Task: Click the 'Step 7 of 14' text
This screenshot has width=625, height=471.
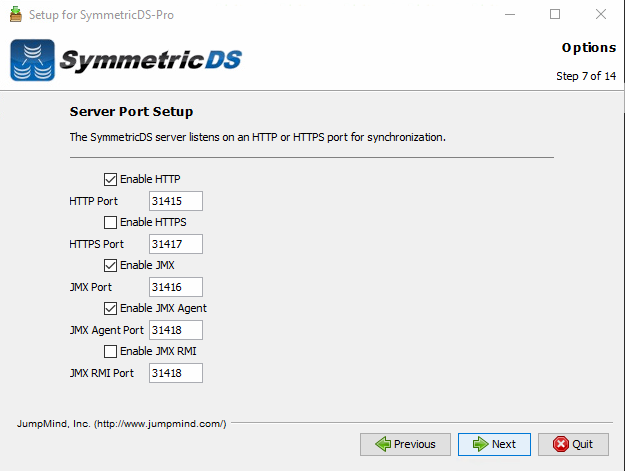Action: tap(586, 76)
